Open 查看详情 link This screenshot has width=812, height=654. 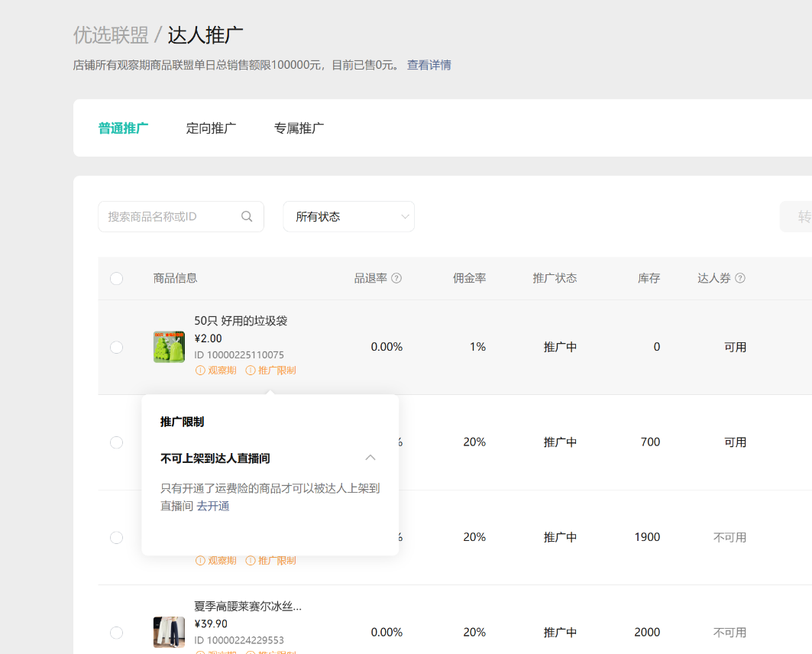click(429, 65)
